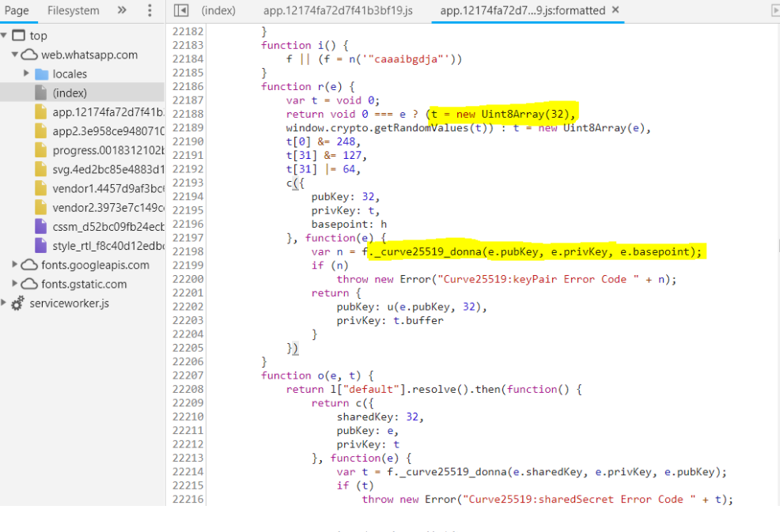Open the (index) editor tab
The image size is (780, 532).
[x=218, y=10]
